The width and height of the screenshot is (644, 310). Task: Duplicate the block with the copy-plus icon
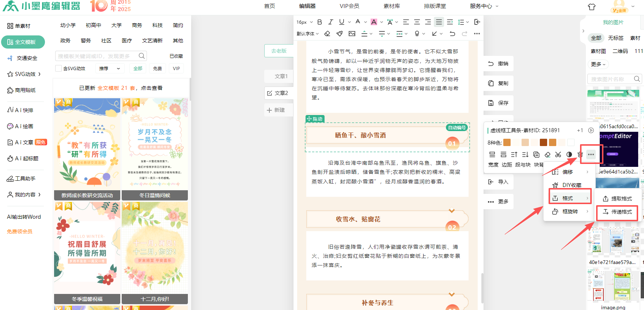pyautogui.click(x=536, y=154)
